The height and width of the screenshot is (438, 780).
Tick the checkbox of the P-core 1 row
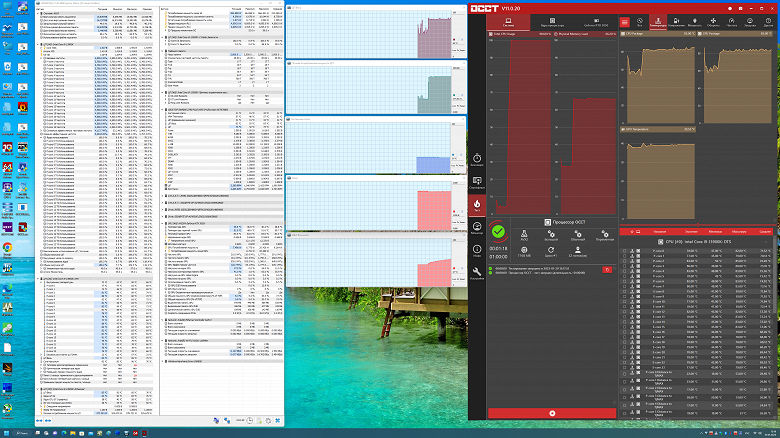click(625, 256)
